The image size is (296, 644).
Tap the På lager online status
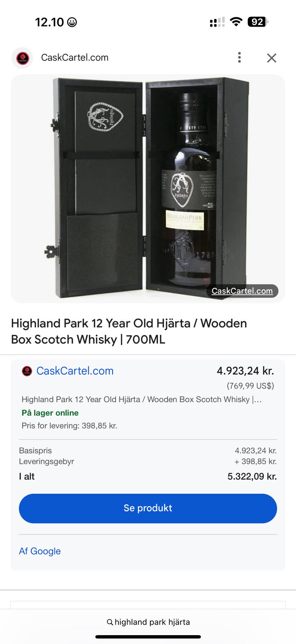(50, 413)
